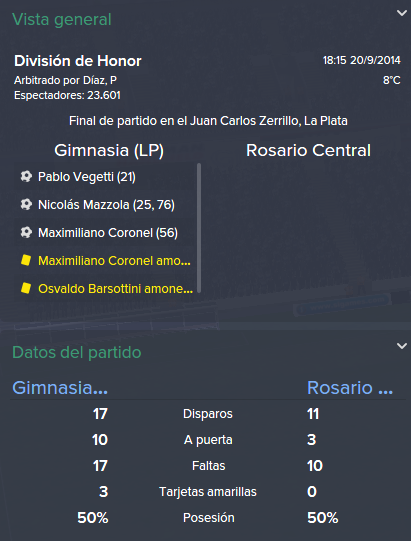Viewport: 411px width, 541px height.
Task: Click the blue Rosario ... stats header
Action: (350, 388)
